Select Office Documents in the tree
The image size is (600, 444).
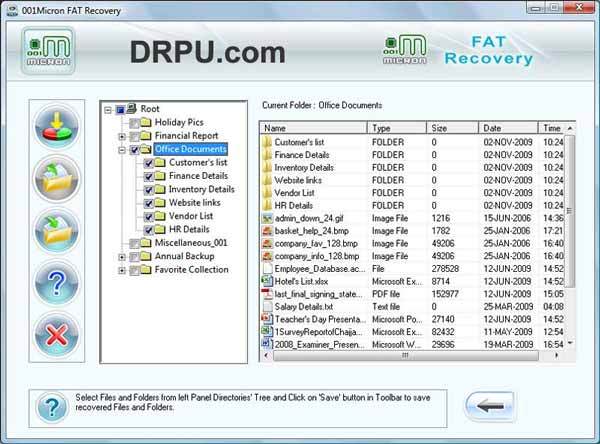191,149
